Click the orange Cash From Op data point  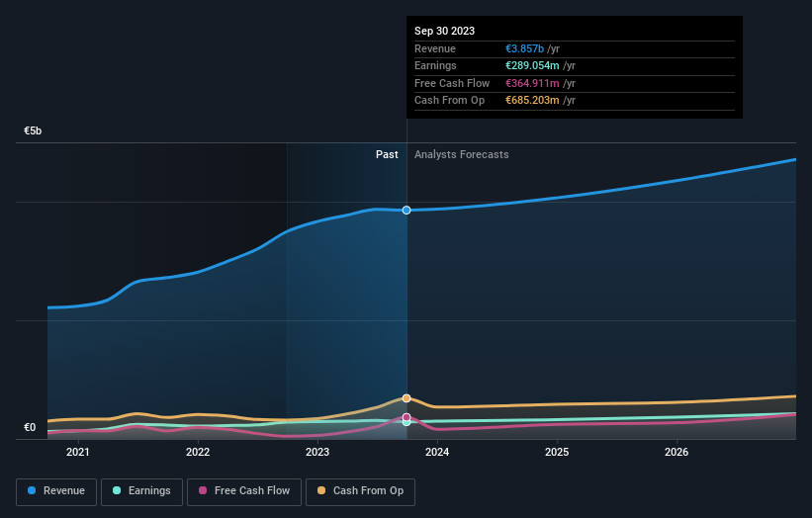406,398
